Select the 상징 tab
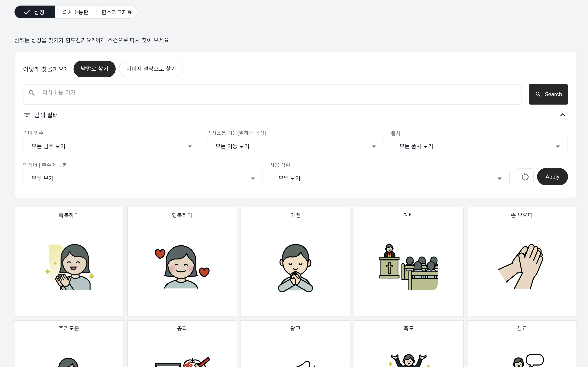588x367 pixels. click(35, 12)
